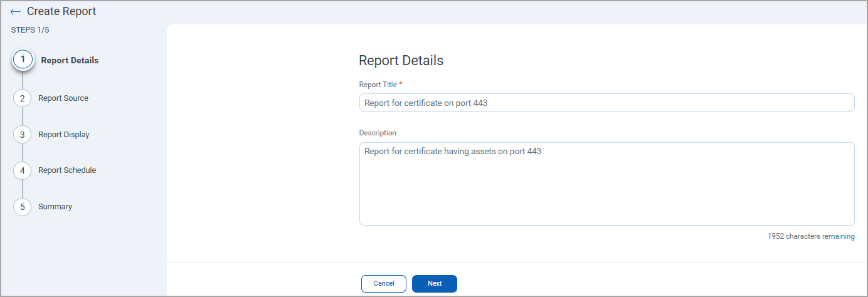The width and height of the screenshot is (868, 297).
Task: Click the STEPS 1/5 progress text
Action: (x=30, y=30)
